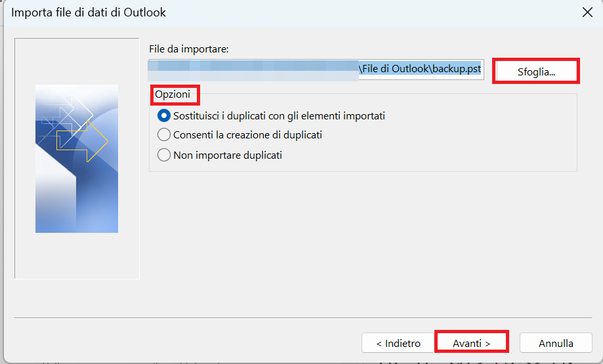Click the text label Consenti la creazione di duplicati
Screen dimensions: 603x364
tap(247, 135)
